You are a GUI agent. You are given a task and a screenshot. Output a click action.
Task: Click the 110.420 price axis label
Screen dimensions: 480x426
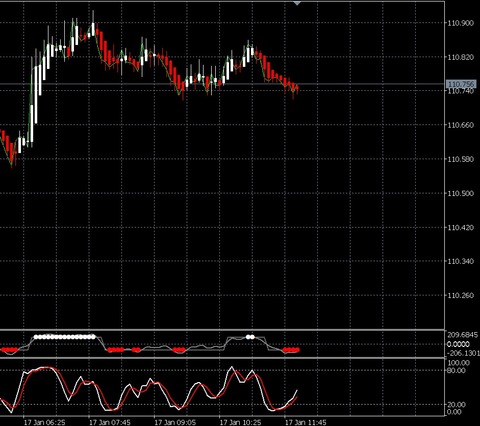click(x=461, y=227)
